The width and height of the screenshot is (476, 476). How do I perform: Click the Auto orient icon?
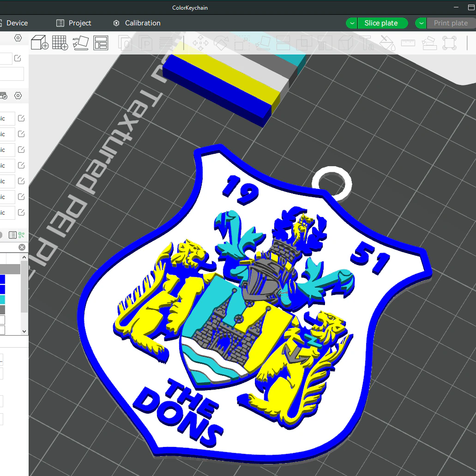[80, 42]
